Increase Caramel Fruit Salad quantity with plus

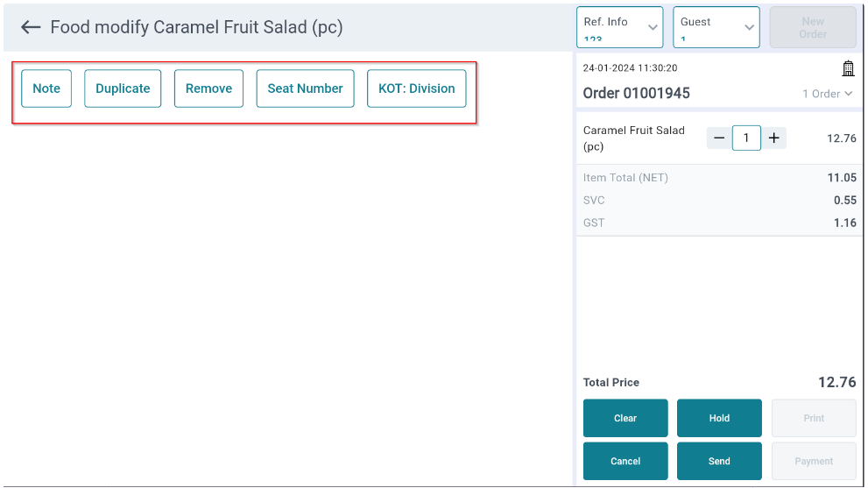click(774, 138)
